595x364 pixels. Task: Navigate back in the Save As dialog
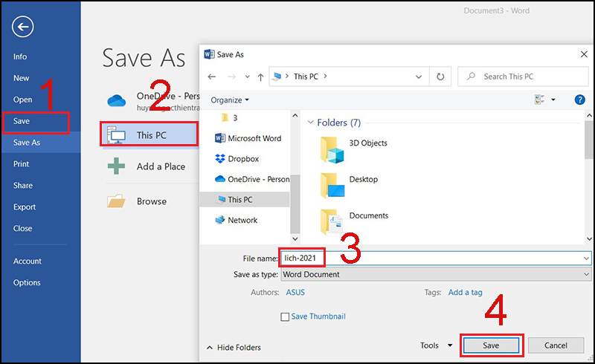pyautogui.click(x=212, y=77)
